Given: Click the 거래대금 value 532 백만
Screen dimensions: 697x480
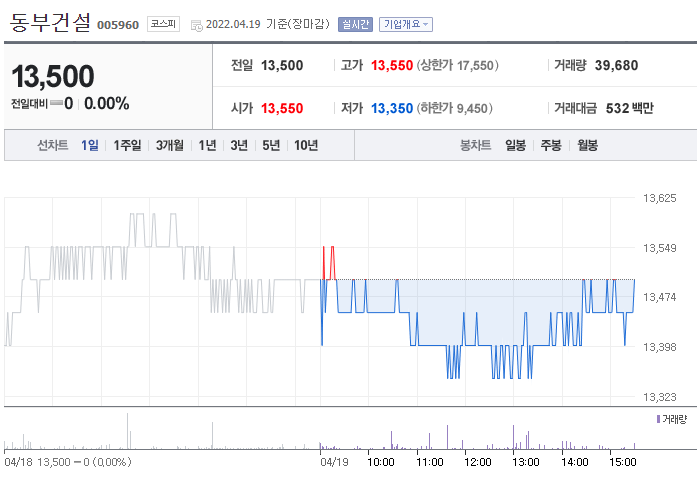Looking at the screenshot, I should [x=629, y=108].
